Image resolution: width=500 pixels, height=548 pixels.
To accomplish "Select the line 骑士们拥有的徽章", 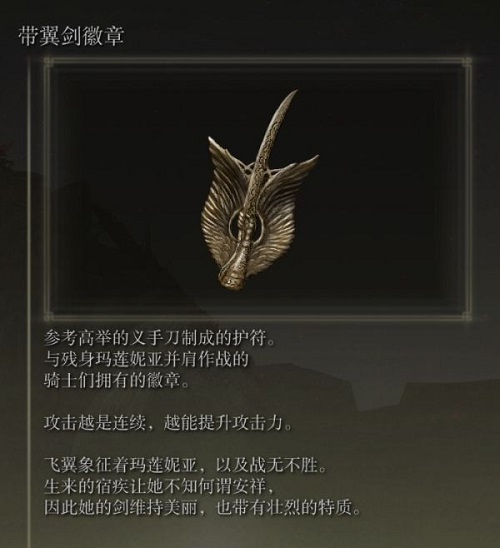I will pyautogui.click(x=116, y=380).
